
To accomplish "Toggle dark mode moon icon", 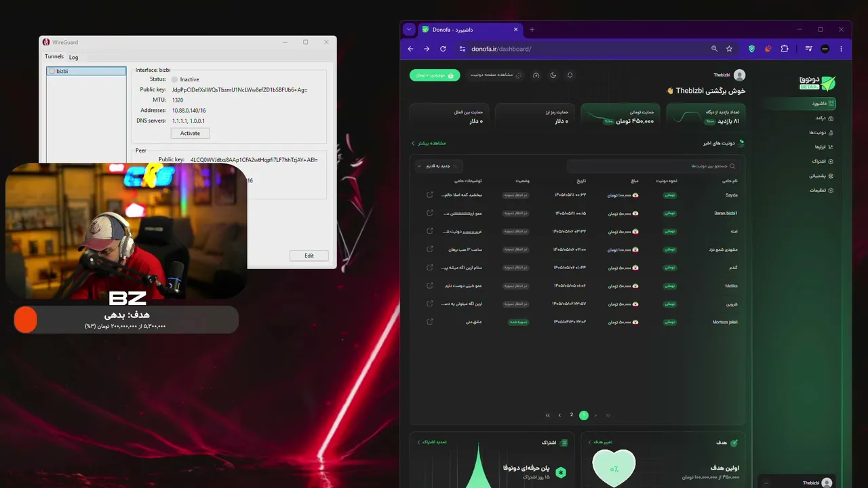I will coord(553,75).
